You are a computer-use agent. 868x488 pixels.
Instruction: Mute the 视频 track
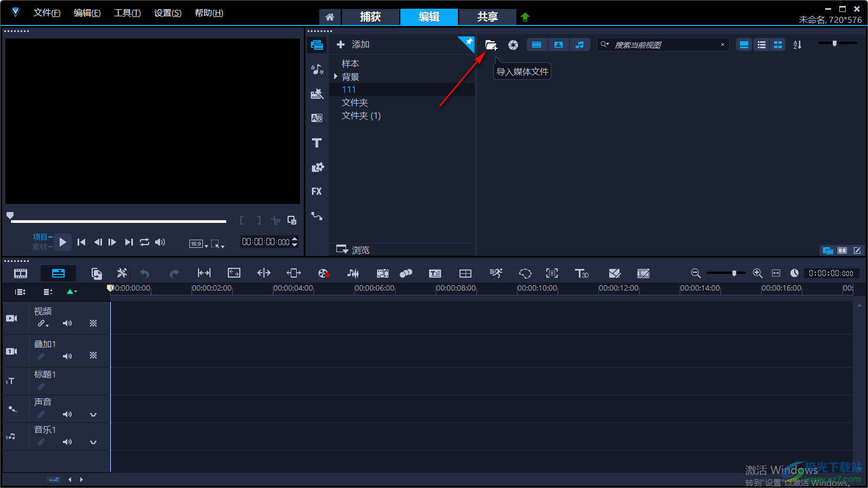pos(67,323)
